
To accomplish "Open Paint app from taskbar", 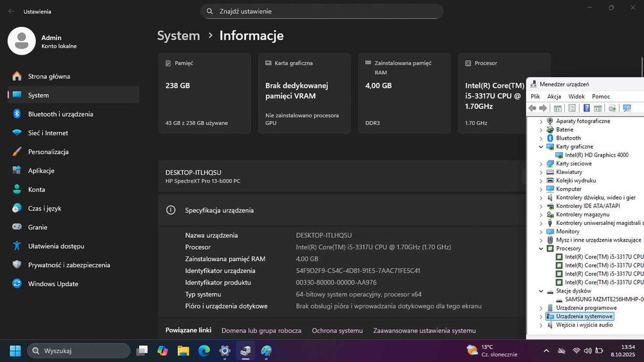I will click(x=266, y=351).
